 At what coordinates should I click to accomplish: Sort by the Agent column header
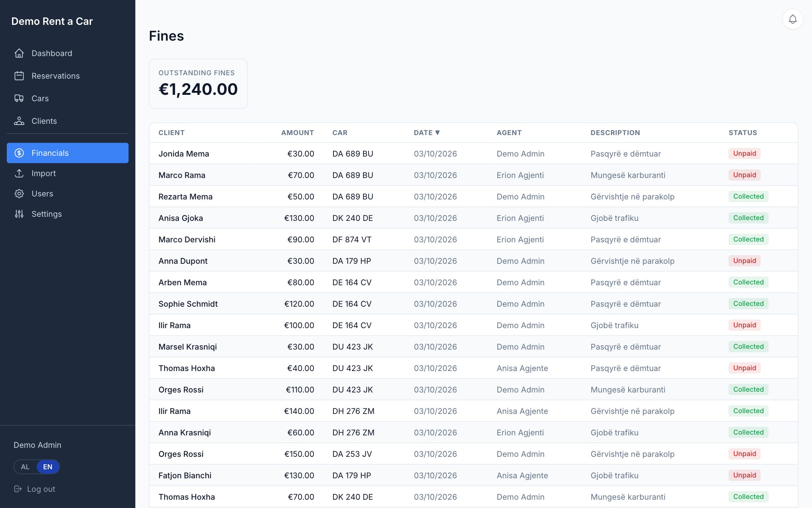tap(509, 133)
